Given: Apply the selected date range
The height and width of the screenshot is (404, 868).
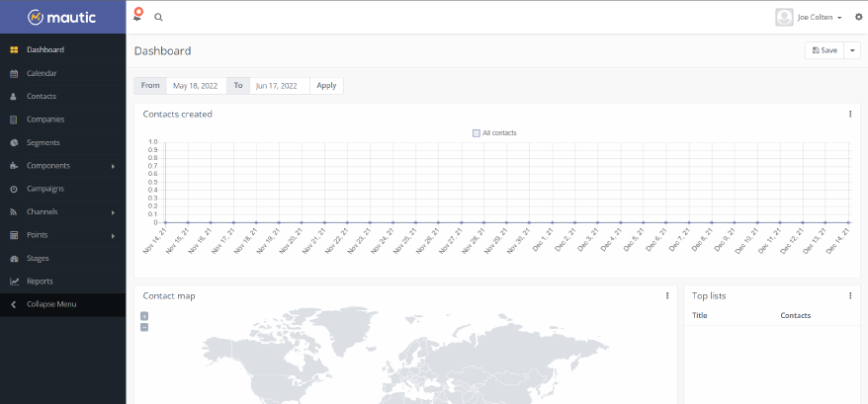Looking at the screenshot, I should [x=326, y=86].
